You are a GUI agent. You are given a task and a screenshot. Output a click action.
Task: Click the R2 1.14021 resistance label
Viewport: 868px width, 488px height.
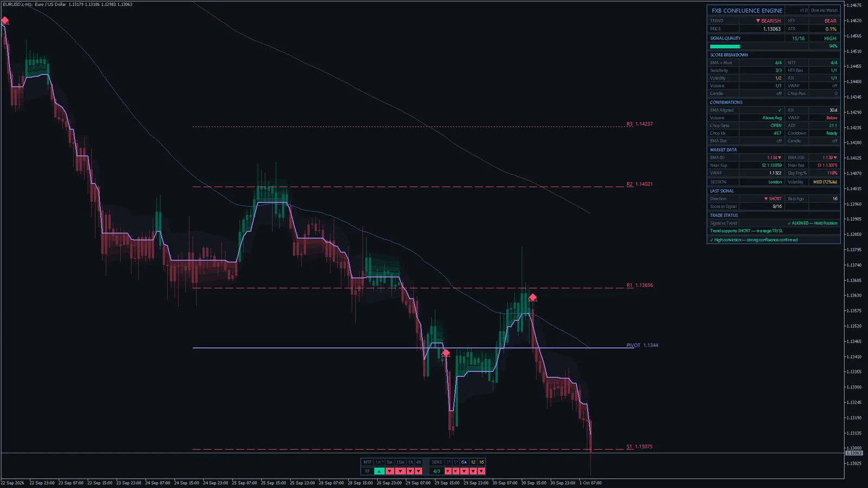(640, 184)
